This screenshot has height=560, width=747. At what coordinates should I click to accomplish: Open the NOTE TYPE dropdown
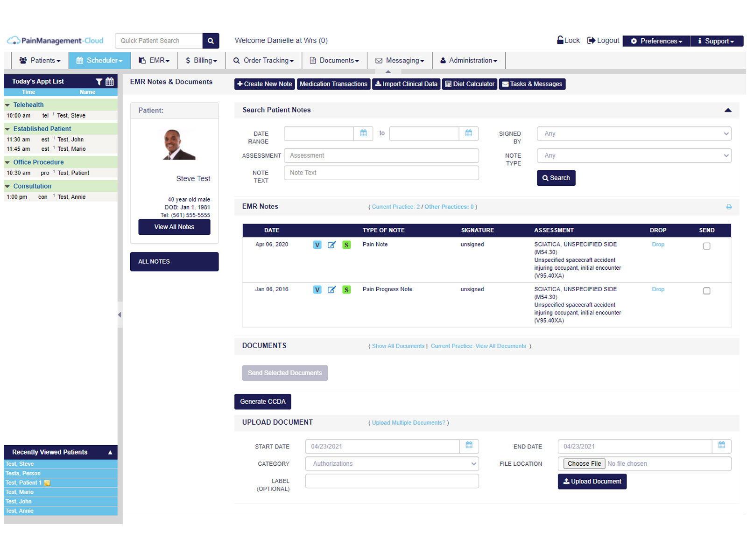[x=634, y=155]
